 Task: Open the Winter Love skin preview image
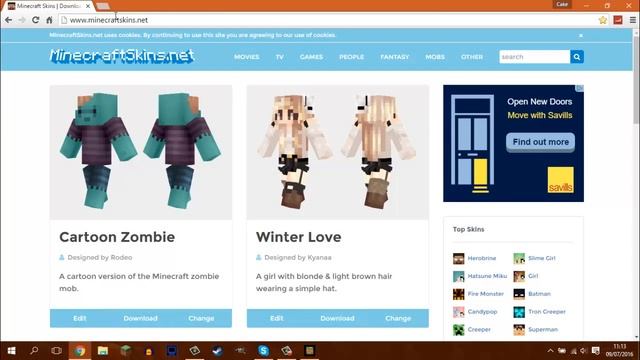click(338, 152)
